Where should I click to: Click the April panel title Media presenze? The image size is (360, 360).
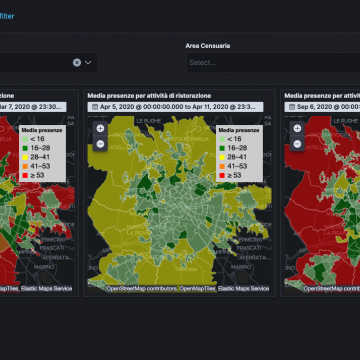pos(149,96)
